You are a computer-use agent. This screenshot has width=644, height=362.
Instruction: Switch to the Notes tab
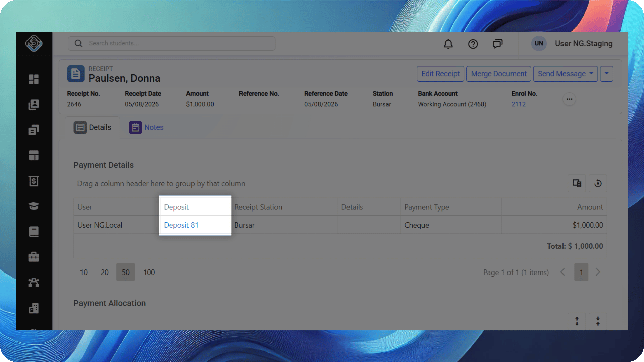click(146, 127)
